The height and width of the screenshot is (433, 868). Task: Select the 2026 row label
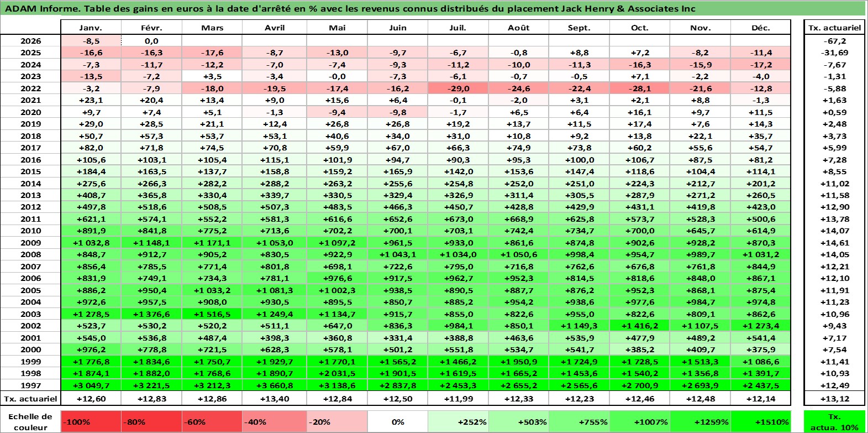pos(30,41)
